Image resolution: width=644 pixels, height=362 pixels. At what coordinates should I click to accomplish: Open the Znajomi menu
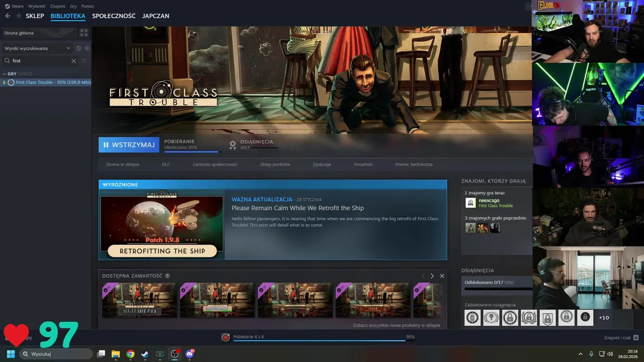point(57,6)
